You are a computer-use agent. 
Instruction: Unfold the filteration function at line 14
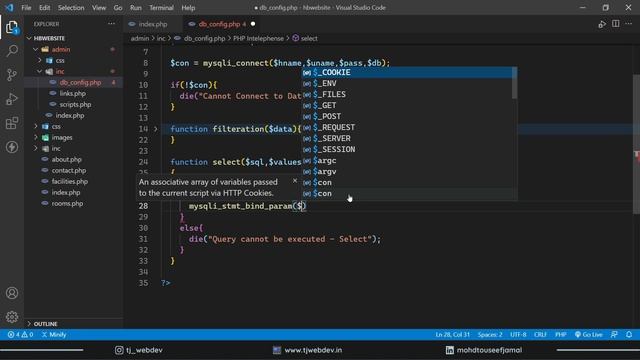click(x=156, y=129)
